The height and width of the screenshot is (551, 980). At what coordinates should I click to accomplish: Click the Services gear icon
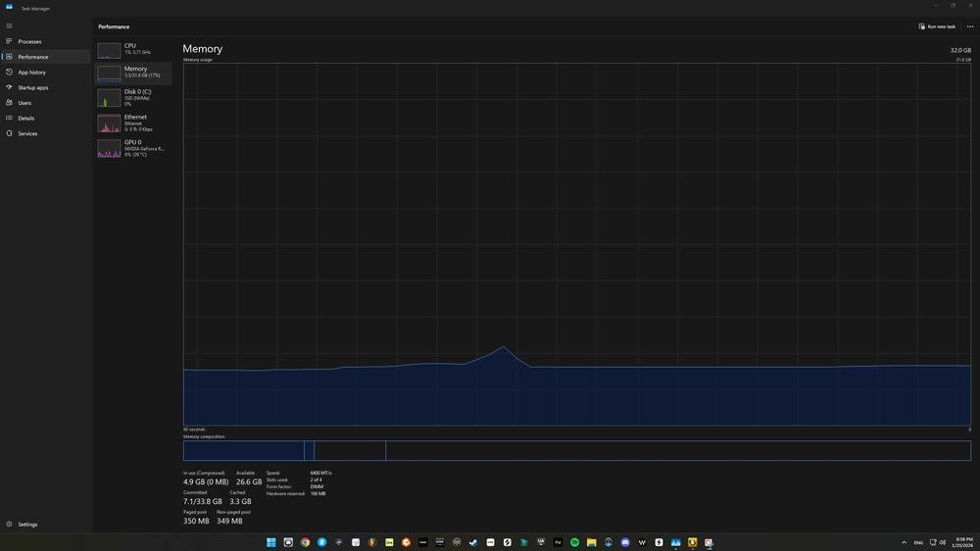coord(9,133)
